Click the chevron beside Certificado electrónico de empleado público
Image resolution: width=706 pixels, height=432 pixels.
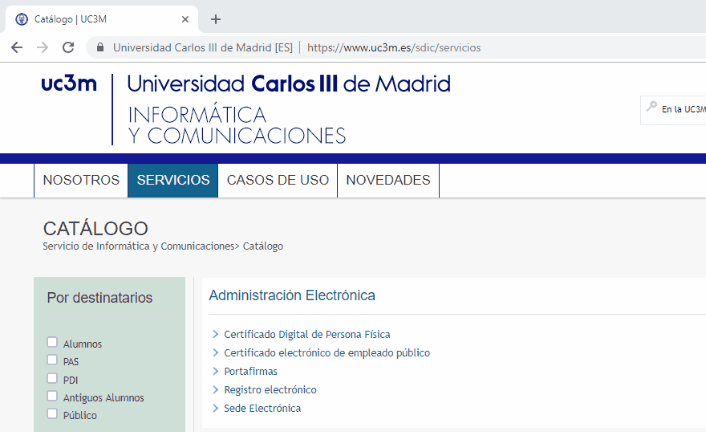tap(215, 353)
